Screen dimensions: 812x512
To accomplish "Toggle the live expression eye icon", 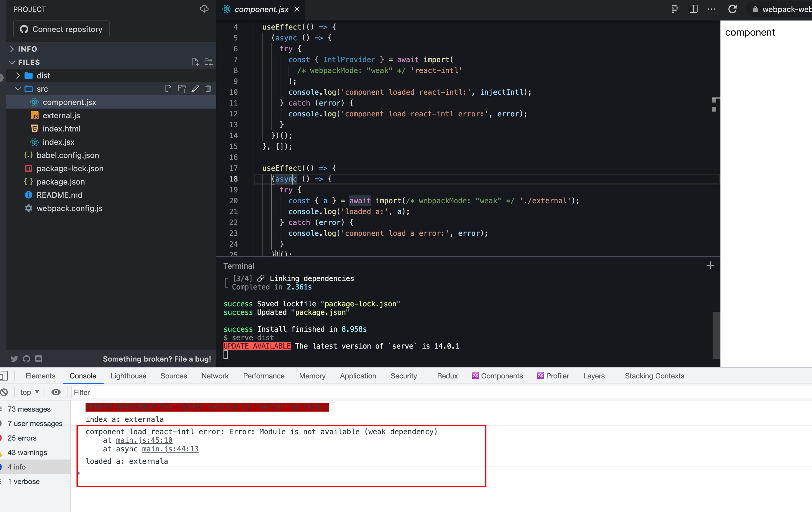I will (56, 392).
